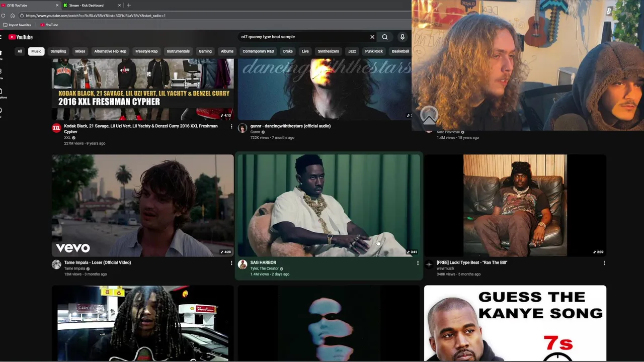Play the 2016 XXL Freshman Cypher thumbnail
Image resolution: width=644 pixels, height=362 pixels.
(x=142, y=89)
